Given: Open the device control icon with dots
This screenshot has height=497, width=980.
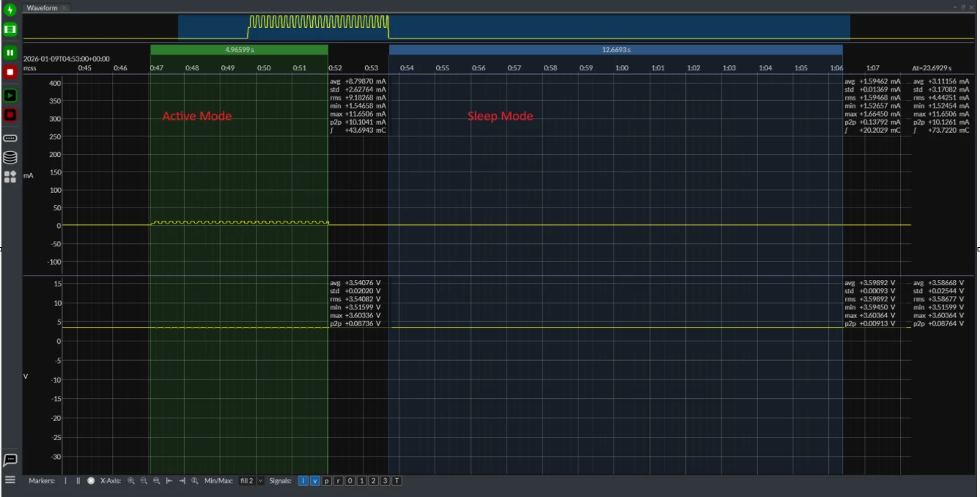Looking at the screenshot, I should pyautogui.click(x=10, y=138).
